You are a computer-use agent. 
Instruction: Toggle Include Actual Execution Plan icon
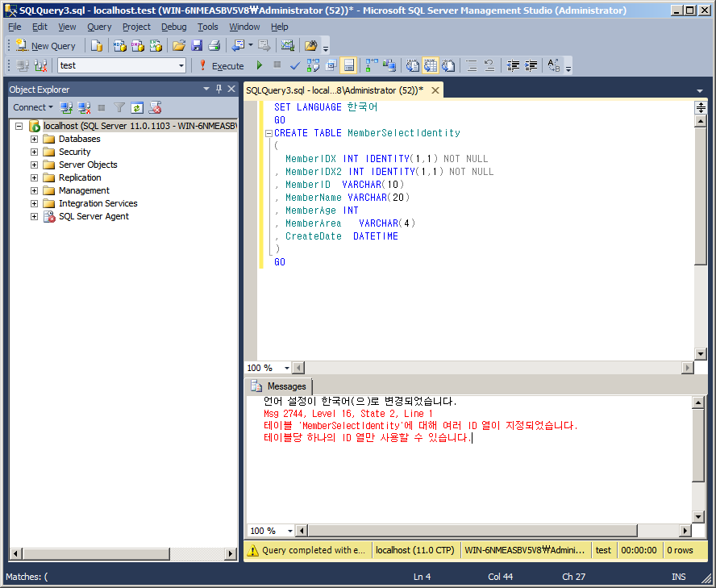point(372,66)
